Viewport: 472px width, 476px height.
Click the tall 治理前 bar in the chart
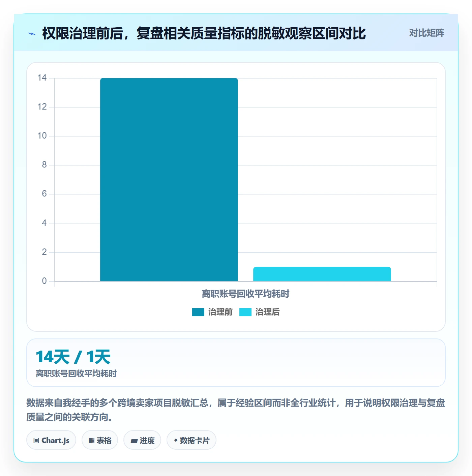pos(169,180)
